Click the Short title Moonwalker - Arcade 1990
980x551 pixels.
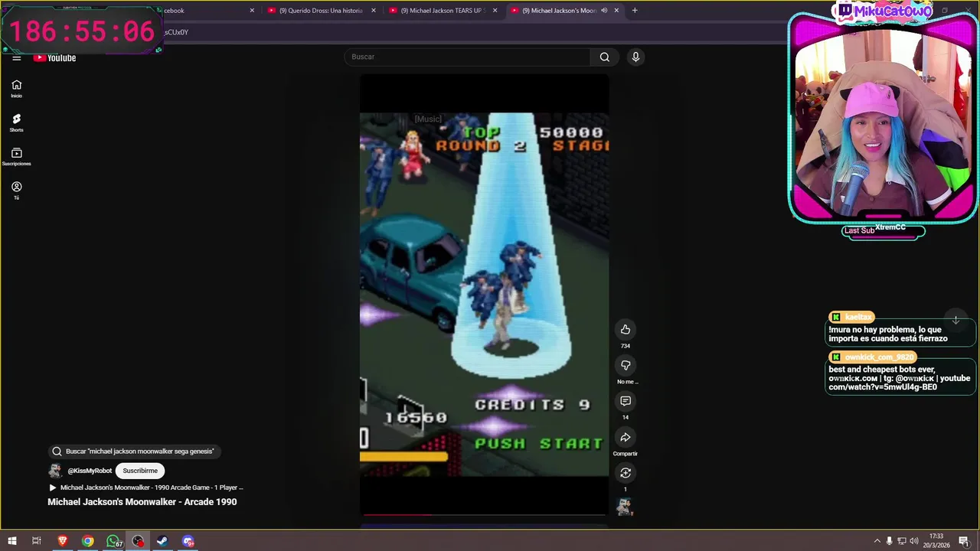click(142, 502)
